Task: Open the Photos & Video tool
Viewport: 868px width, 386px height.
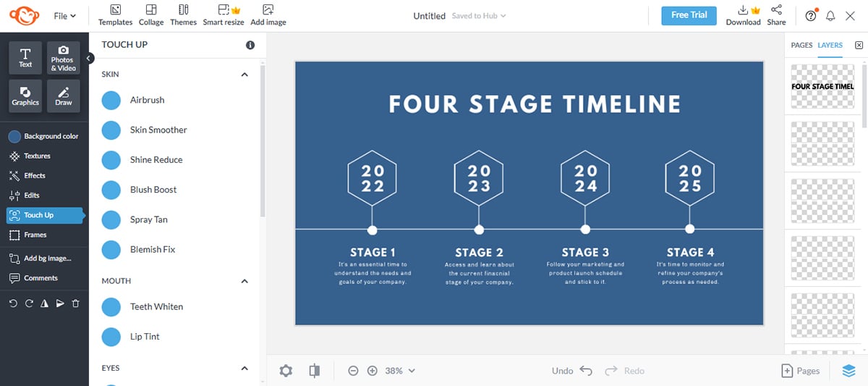Action: pyautogui.click(x=63, y=57)
